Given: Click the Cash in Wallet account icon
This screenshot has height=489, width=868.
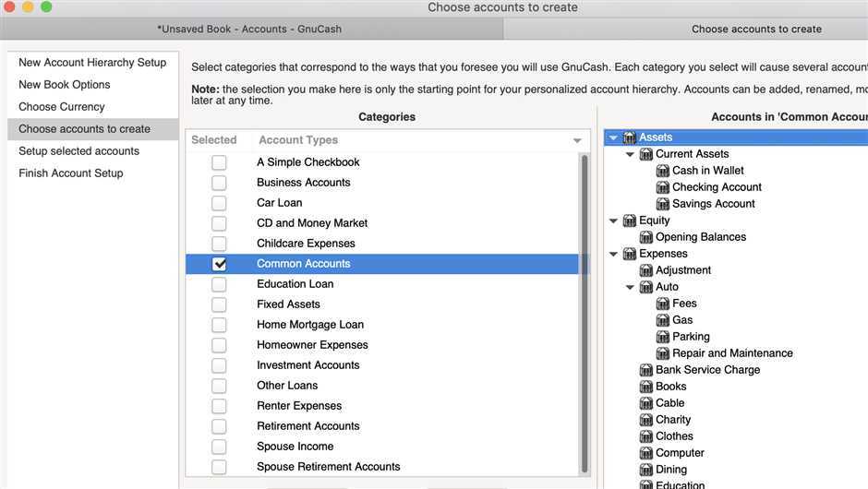Looking at the screenshot, I should (x=663, y=171).
